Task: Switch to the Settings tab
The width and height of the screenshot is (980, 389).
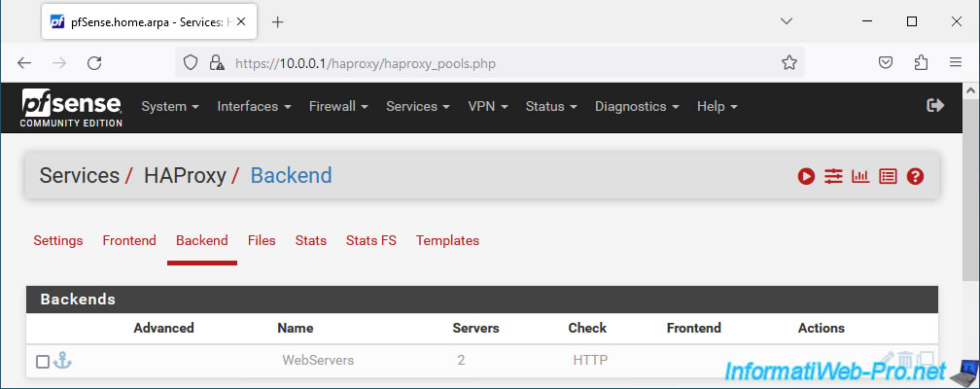Action: pos(58,241)
